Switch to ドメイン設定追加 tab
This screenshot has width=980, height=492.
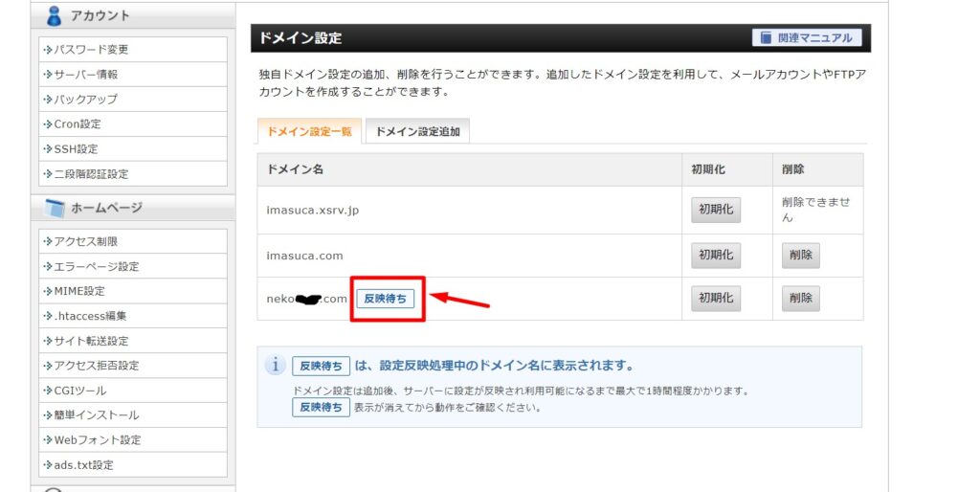[x=417, y=131]
